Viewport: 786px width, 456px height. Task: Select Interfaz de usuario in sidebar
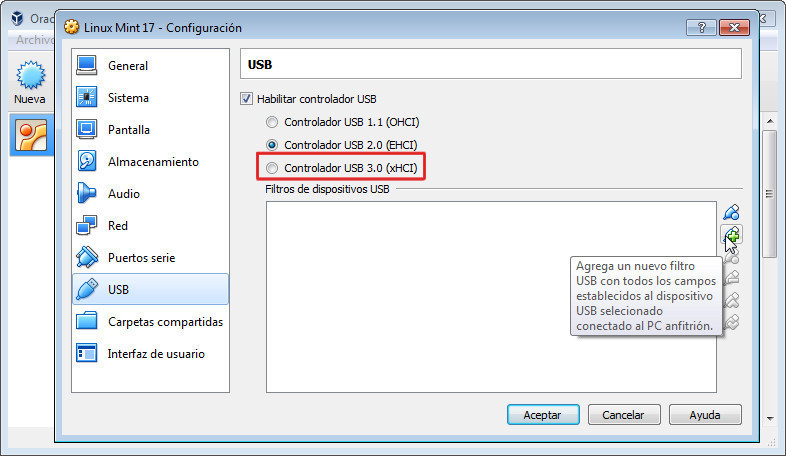tap(155, 354)
